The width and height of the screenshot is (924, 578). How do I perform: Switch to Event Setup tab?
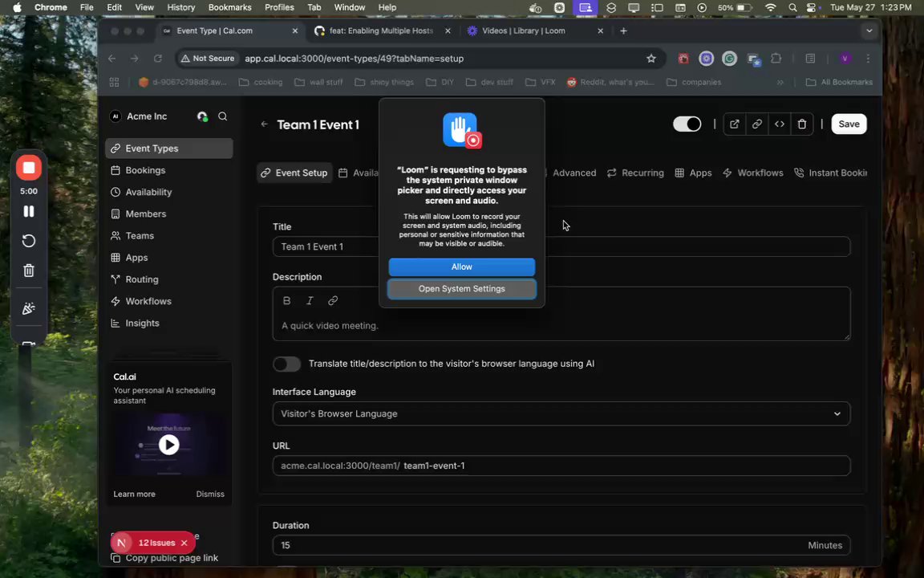pyautogui.click(x=294, y=173)
